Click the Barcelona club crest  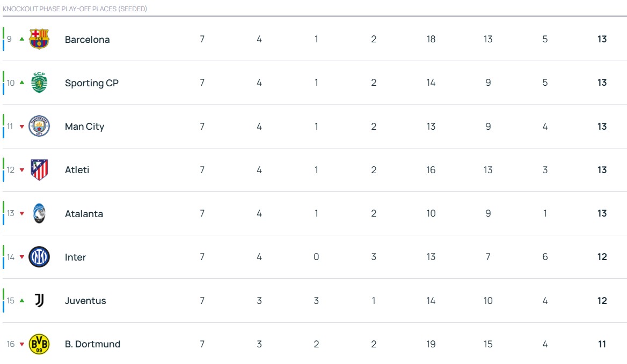(x=39, y=39)
